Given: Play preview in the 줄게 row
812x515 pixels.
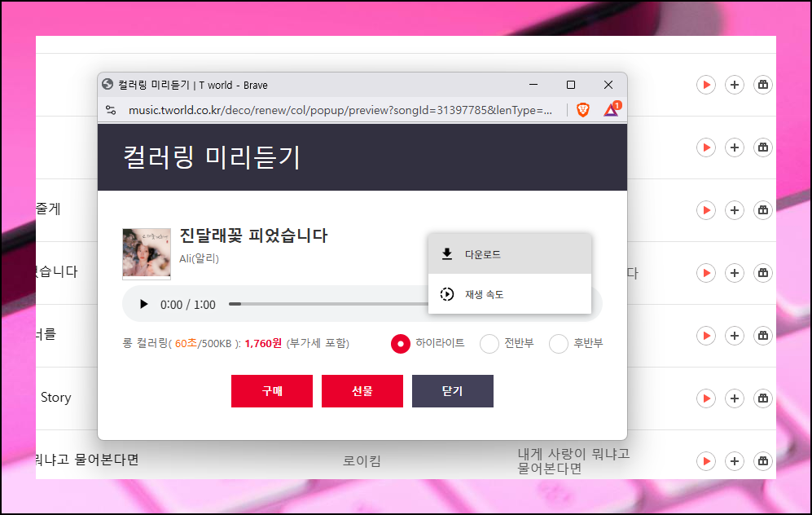Looking at the screenshot, I should click(706, 210).
